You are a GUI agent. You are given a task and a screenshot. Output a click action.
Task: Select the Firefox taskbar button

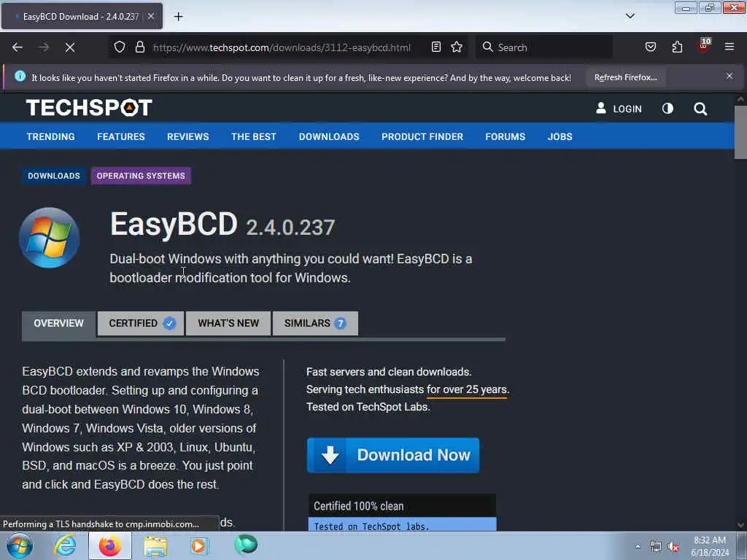point(110,545)
